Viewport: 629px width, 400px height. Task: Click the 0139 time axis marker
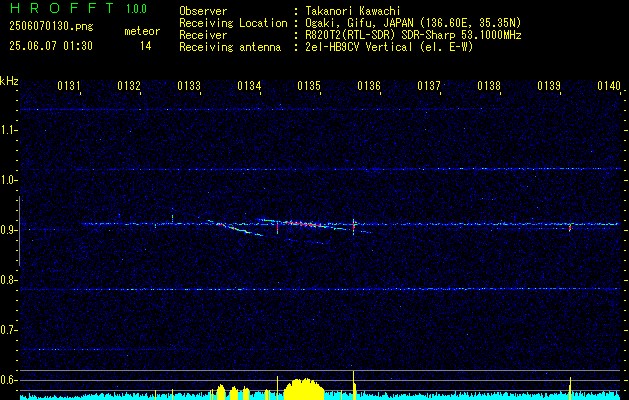[548, 85]
